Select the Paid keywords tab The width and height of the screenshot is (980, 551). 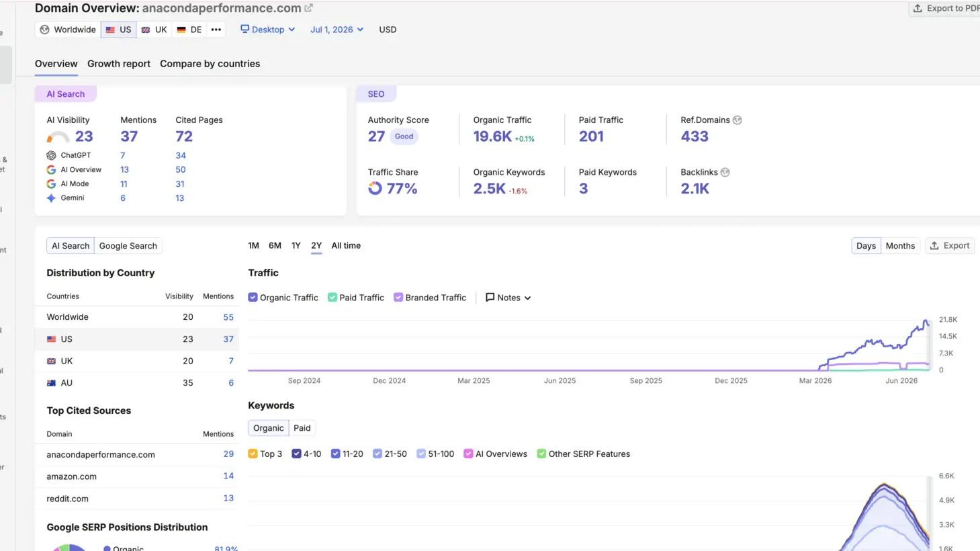302,428
